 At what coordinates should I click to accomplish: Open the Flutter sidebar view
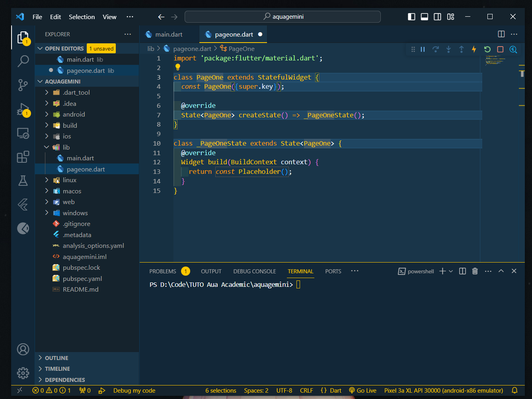click(23, 204)
